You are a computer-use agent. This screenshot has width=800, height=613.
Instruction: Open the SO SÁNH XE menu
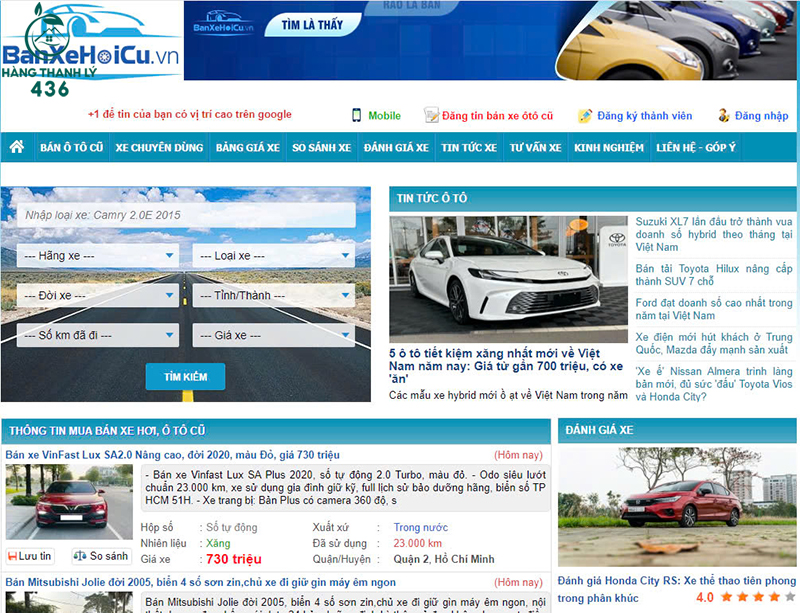[321, 148]
